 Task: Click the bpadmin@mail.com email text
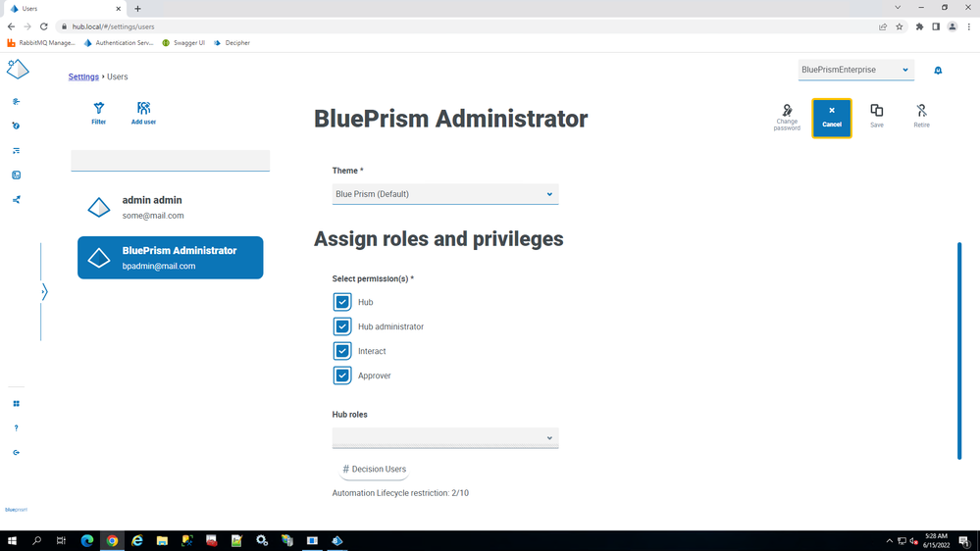pos(159,266)
